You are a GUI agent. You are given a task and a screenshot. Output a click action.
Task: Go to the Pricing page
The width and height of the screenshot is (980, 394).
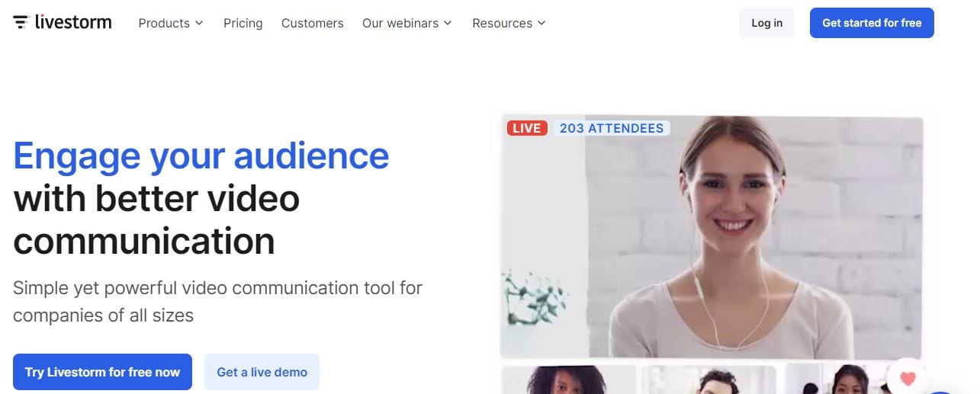pyautogui.click(x=243, y=23)
